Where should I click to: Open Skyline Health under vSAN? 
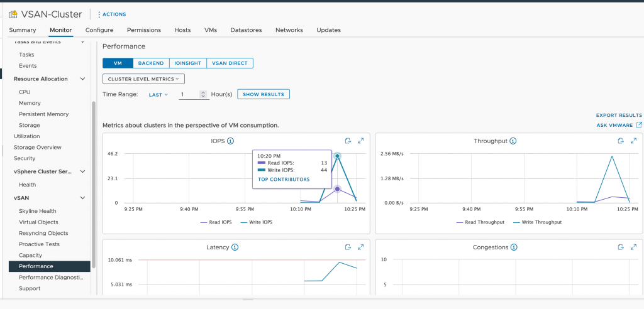[37, 211]
